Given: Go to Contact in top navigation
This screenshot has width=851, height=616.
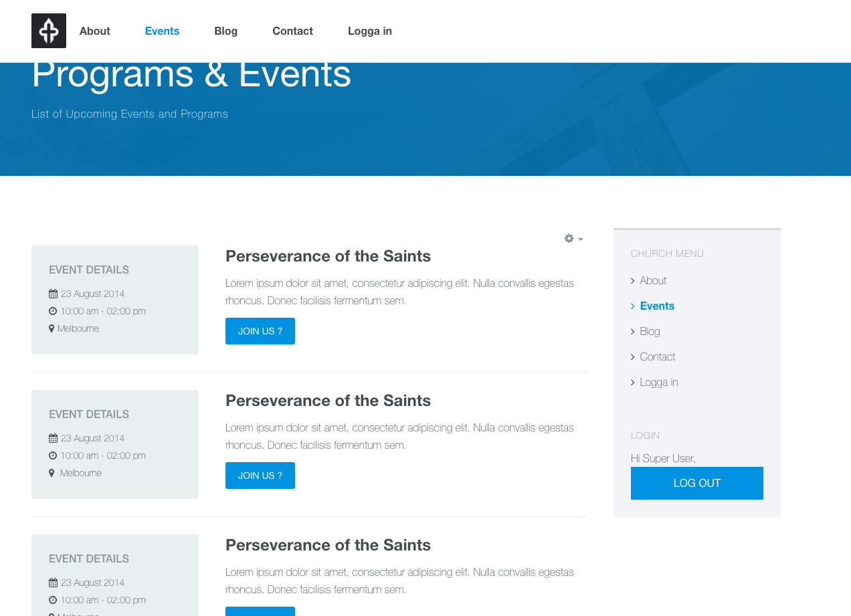Looking at the screenshot, I should (x=292, y=31).
